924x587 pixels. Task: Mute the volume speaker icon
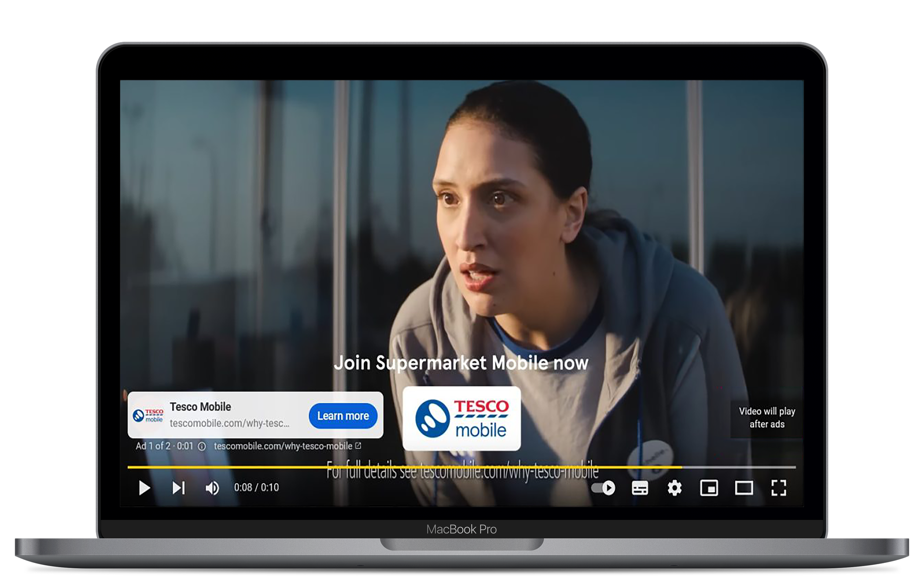point(212,488)
